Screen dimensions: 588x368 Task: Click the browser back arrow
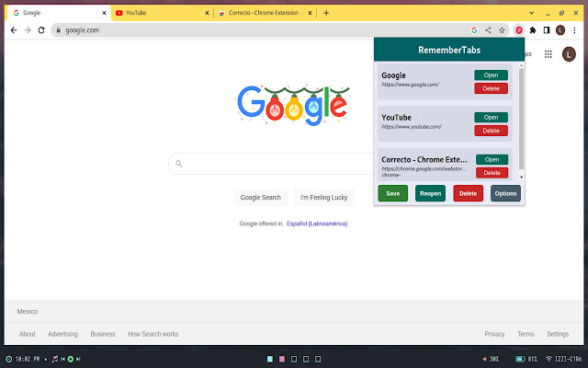14,30
